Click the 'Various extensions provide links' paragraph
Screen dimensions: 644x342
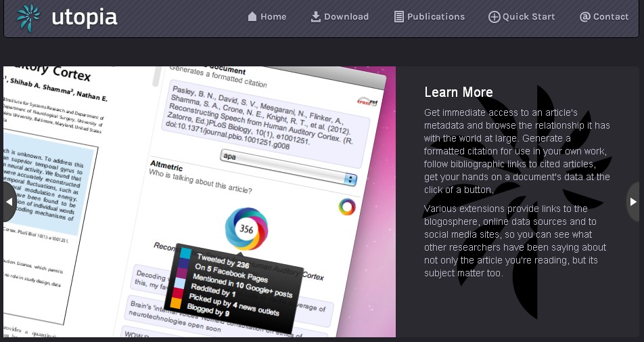point(515,241)
